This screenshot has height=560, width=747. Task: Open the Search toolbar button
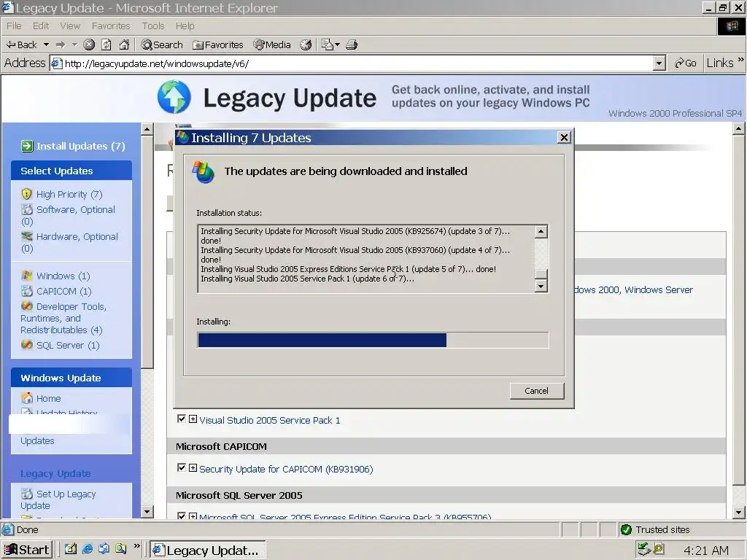click(162, 44)
